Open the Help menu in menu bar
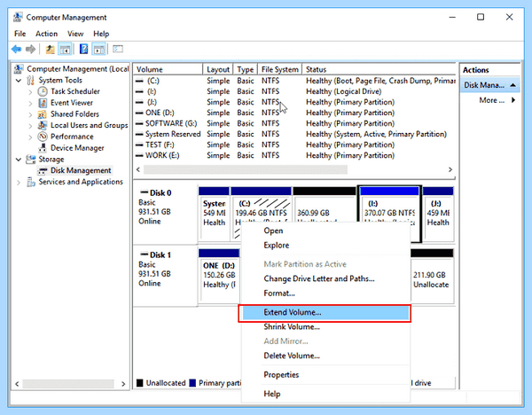The width and height of the screenshot is (532, 415). (101, 34)
